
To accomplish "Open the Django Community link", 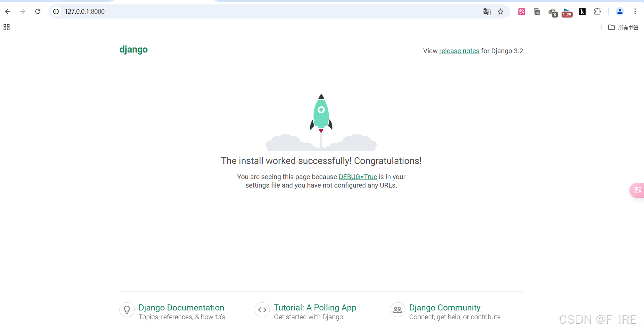I will [x=445, y=307].
